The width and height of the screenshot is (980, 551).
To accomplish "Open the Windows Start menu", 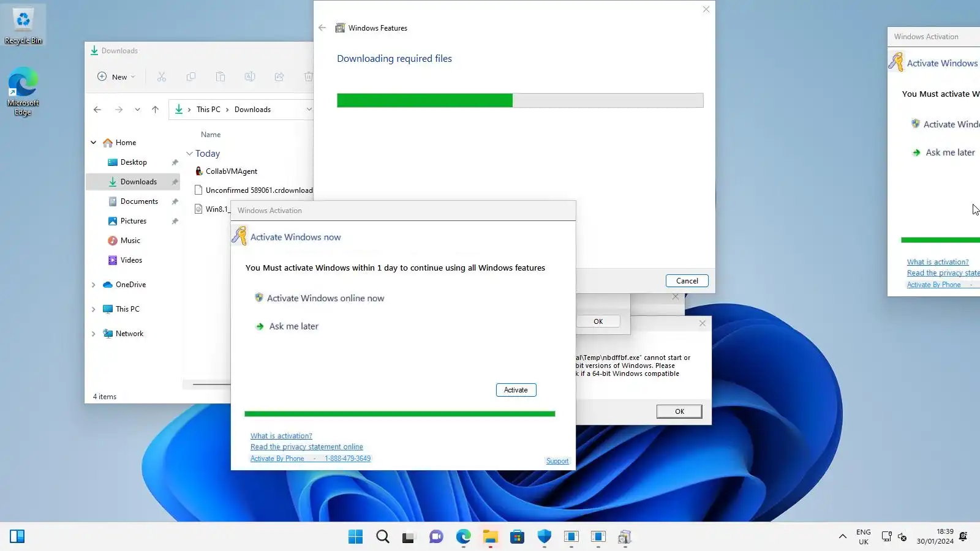I will (x=355, y=537).
